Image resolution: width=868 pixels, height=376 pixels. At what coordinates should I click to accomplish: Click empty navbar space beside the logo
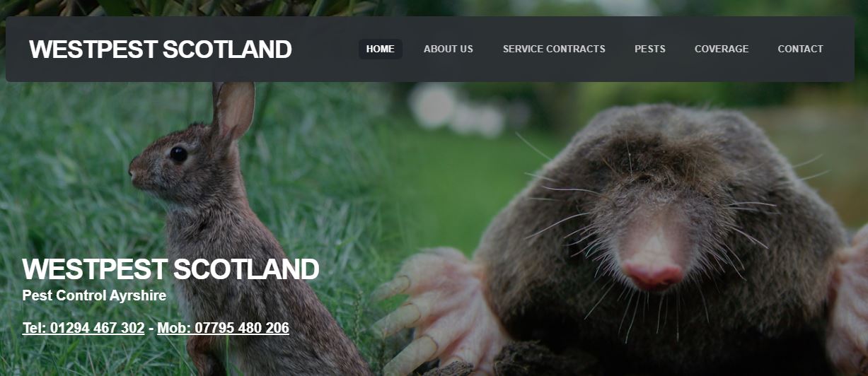click(x=325, y=49)
